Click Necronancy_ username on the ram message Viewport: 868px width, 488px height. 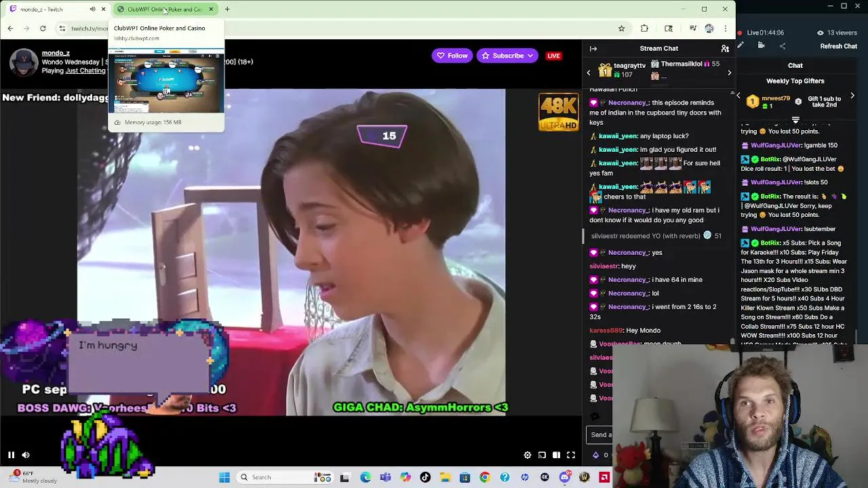tap(627, 210)
